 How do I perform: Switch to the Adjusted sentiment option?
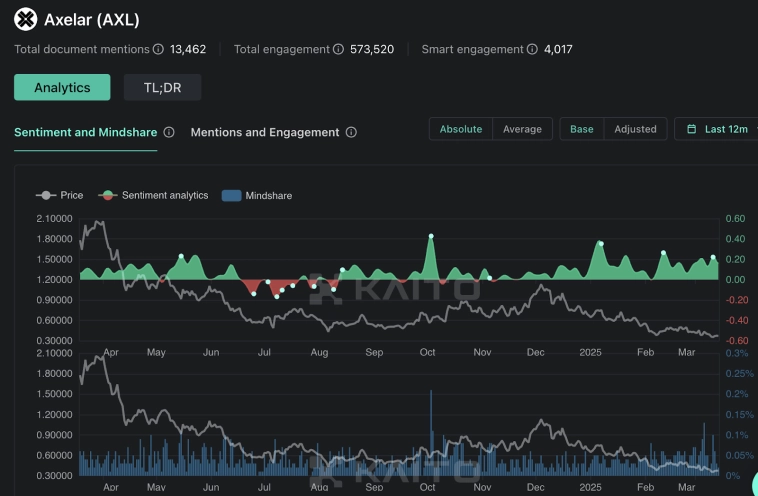pos(635,129)
